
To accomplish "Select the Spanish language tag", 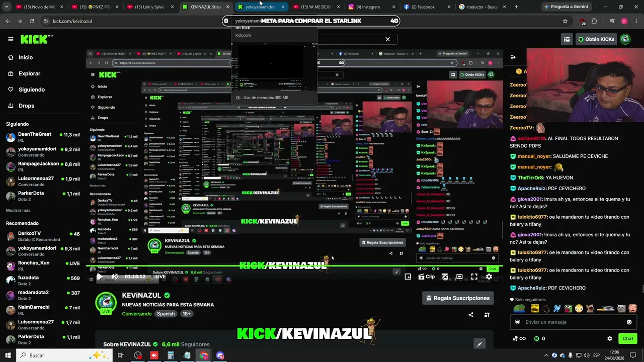I will [x=166, y=314].
